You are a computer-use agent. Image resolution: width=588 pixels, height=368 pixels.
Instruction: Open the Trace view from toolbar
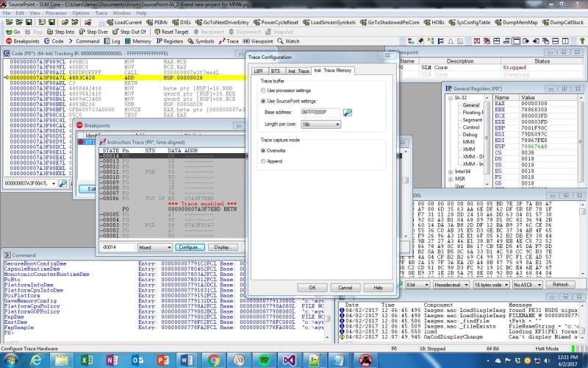229,41
